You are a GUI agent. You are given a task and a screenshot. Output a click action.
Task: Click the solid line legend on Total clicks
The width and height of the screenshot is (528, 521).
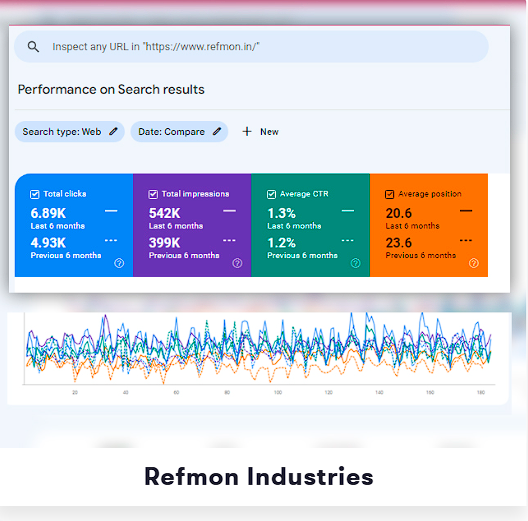111,211
